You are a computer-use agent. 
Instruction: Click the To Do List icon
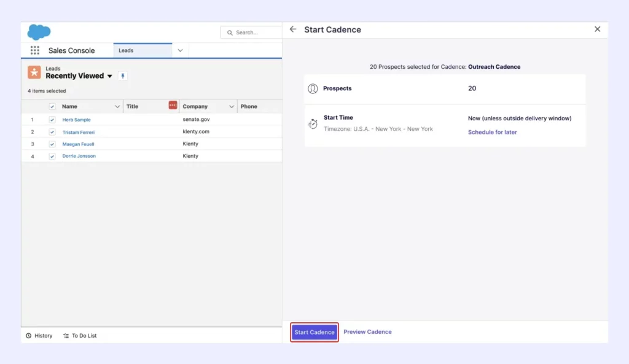(66, 336)
